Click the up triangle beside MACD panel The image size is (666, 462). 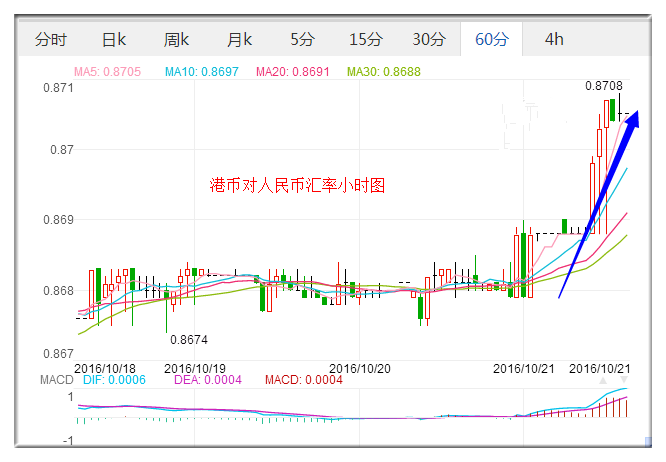603,380
